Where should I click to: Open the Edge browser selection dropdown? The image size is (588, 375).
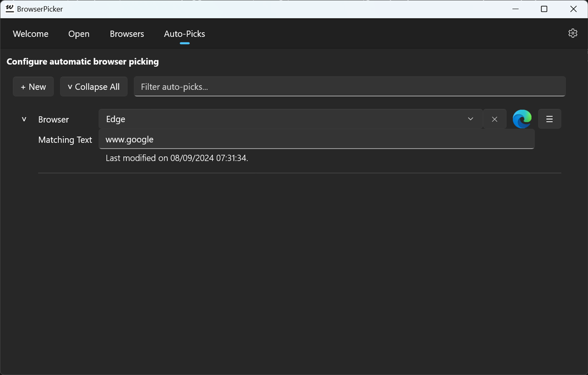[x=290, y=119]
